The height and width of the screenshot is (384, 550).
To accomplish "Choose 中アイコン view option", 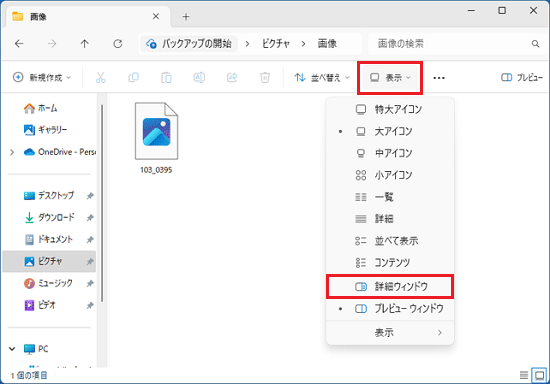I will pos(390,153).
